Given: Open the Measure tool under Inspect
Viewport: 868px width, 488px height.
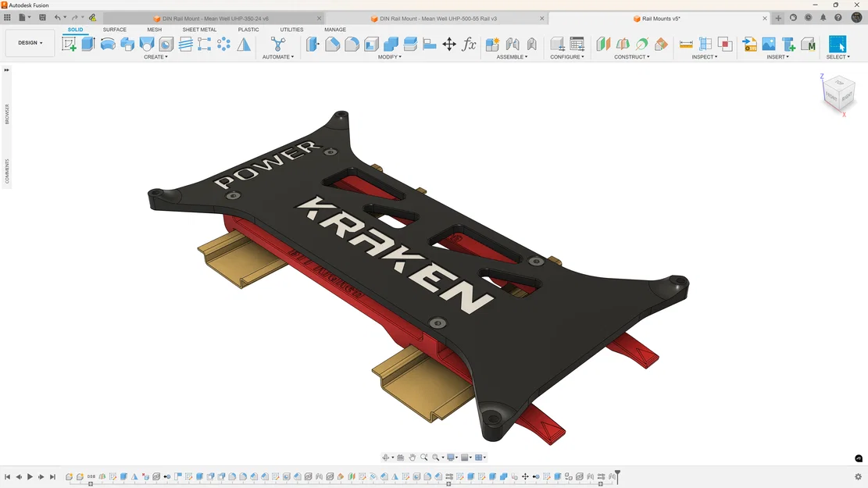Looking at the screenshot, I should [685, 45].
